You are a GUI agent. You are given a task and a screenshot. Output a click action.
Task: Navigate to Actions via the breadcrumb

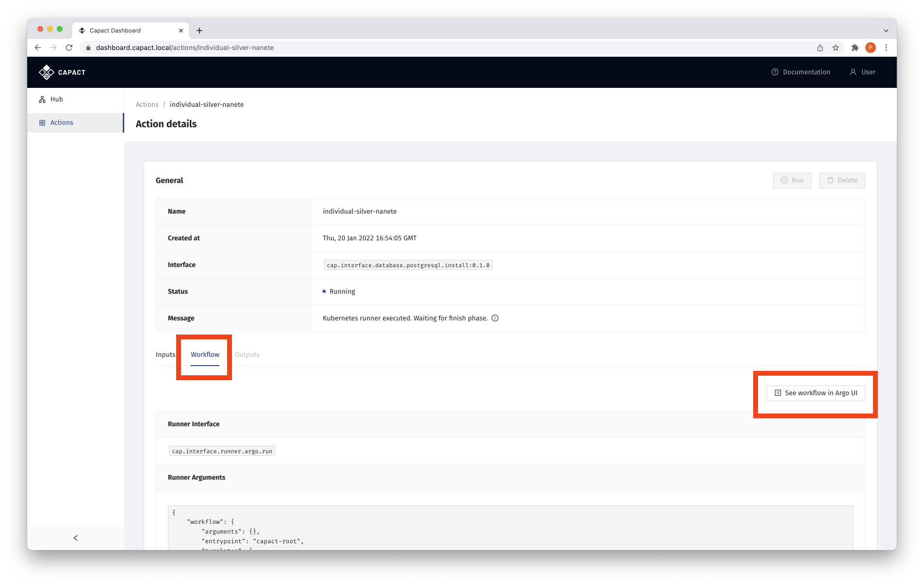(147, 104)
